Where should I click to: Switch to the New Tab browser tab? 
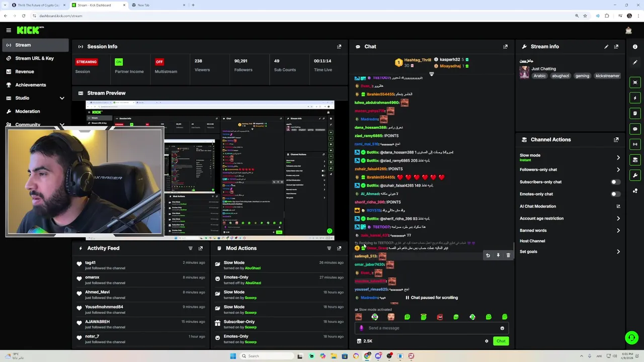[158, 5]
